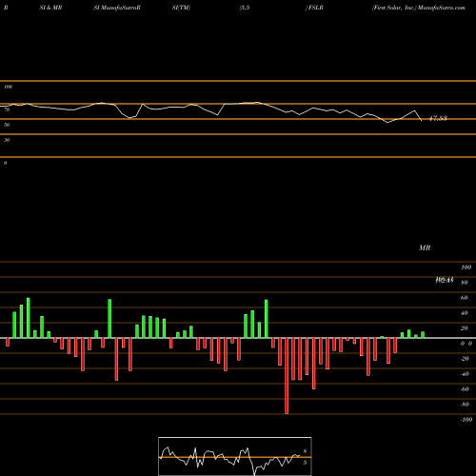Click the FSLR ticker text in the header

[316, 8]
